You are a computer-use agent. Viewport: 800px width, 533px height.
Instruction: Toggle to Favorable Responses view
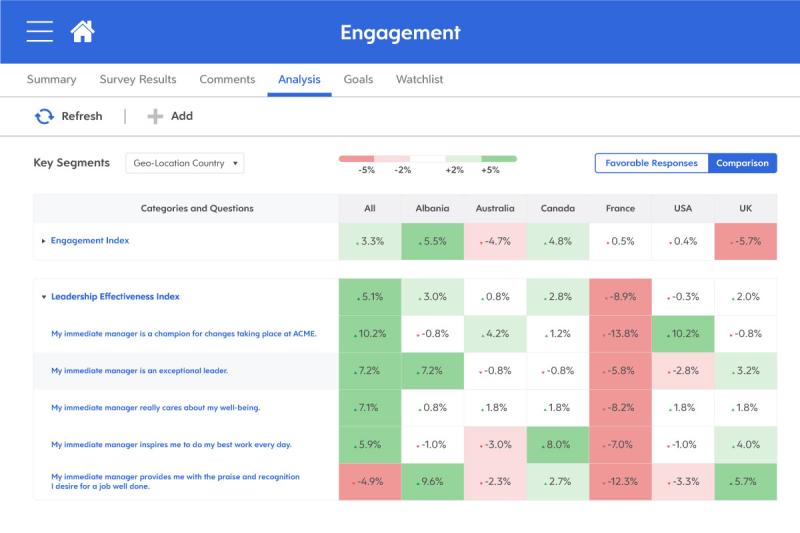(x=651, y=163)
